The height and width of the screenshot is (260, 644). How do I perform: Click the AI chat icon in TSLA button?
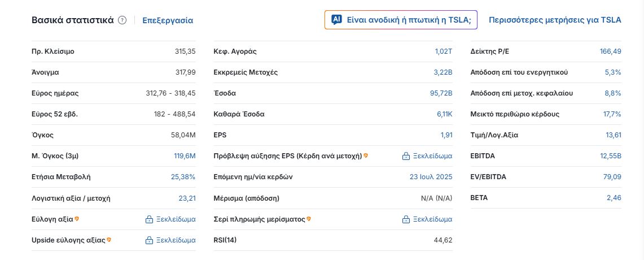(x=336, y=20)
